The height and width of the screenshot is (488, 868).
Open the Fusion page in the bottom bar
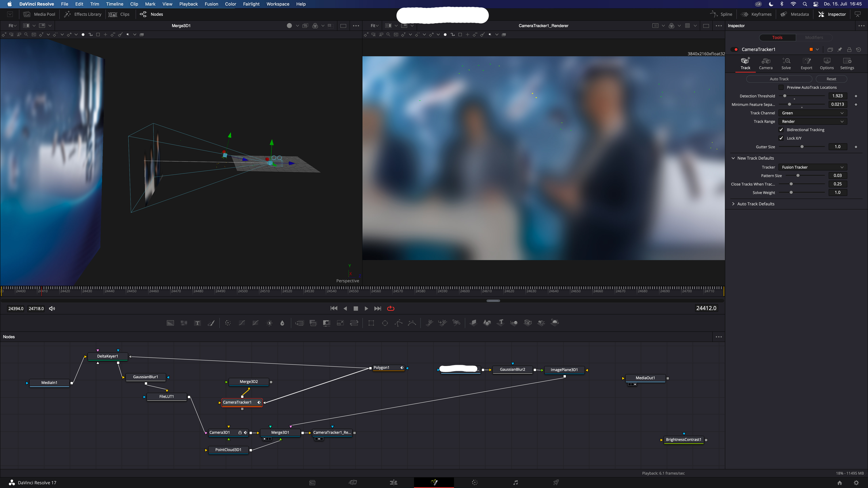tap(434, 482)
